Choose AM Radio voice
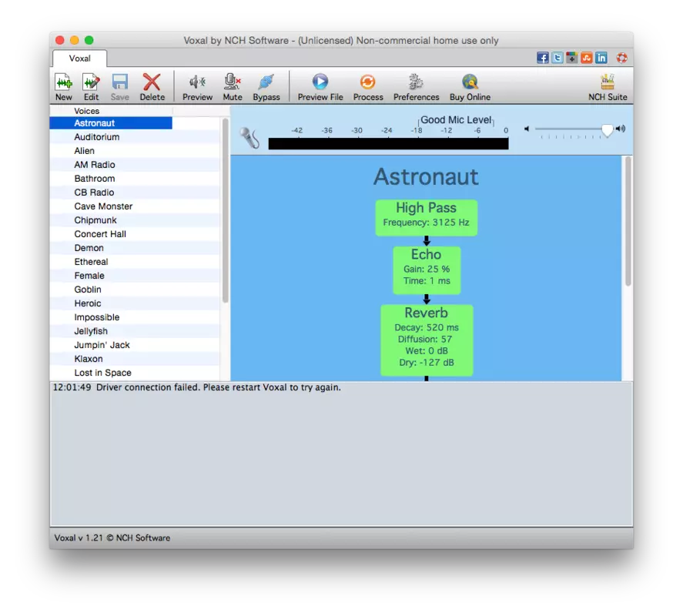 point(135,165)
